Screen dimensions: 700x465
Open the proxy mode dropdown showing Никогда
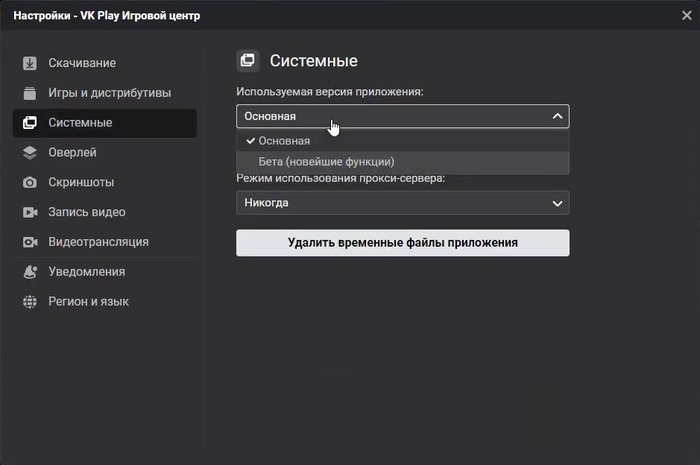point(403,203)
